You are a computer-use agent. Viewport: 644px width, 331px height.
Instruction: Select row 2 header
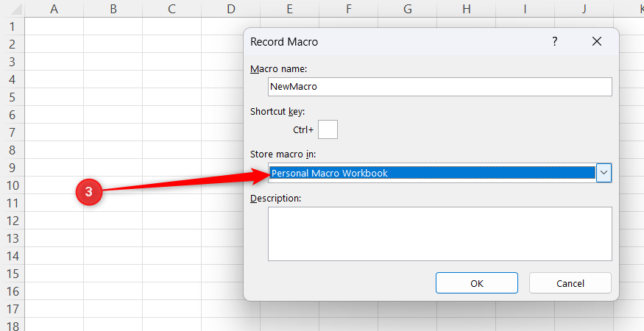13,44
